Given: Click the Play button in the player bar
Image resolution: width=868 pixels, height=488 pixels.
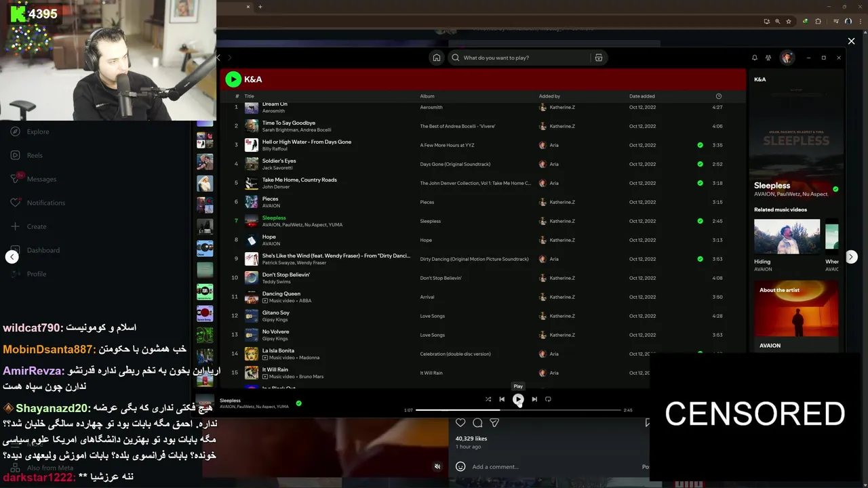Looking at the screenshot, I should click(518, 399).
